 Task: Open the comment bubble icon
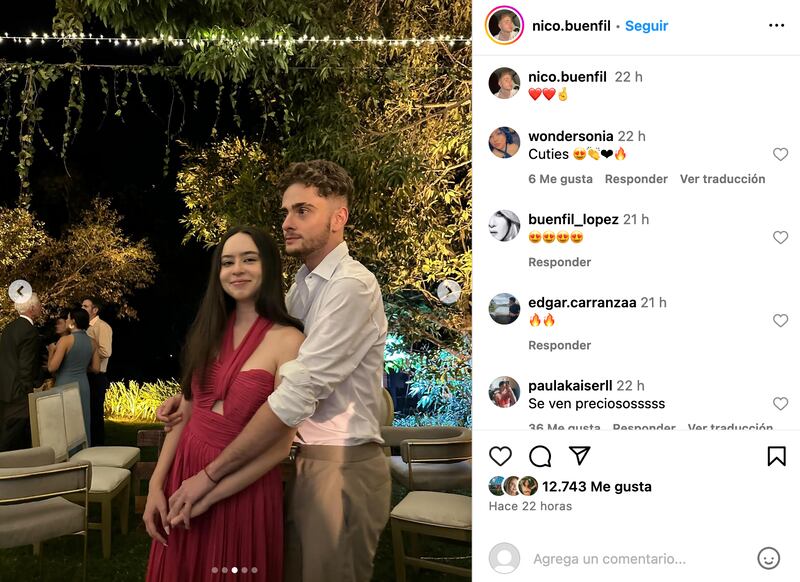point(540,456)
